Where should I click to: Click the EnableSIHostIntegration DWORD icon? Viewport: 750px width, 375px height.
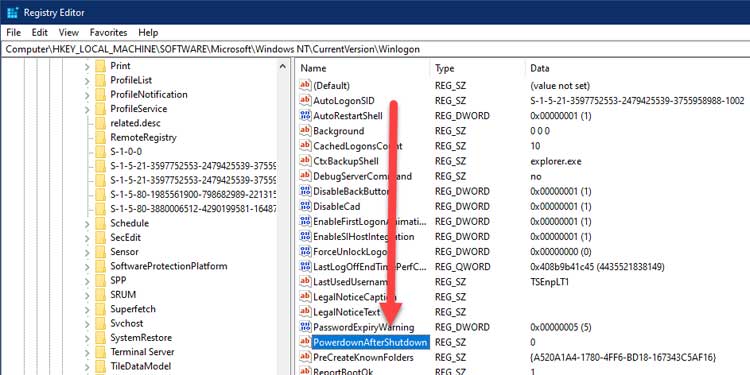(305, 236)
